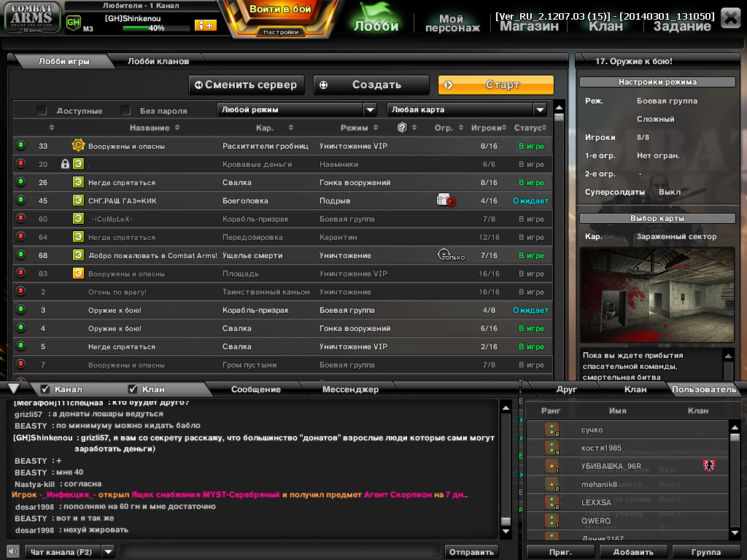Toggle the Доступные checkbox filter
Screen dimensions: 747x560
[42, 111]
